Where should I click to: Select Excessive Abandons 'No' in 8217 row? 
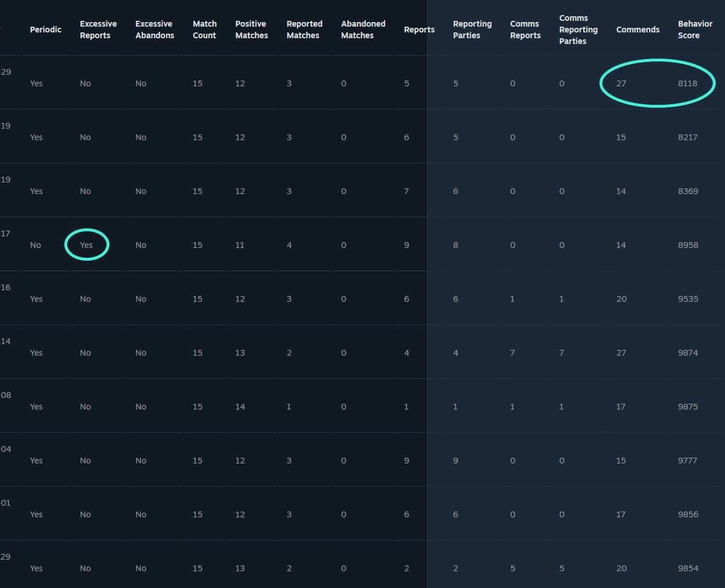pos(141,137)
